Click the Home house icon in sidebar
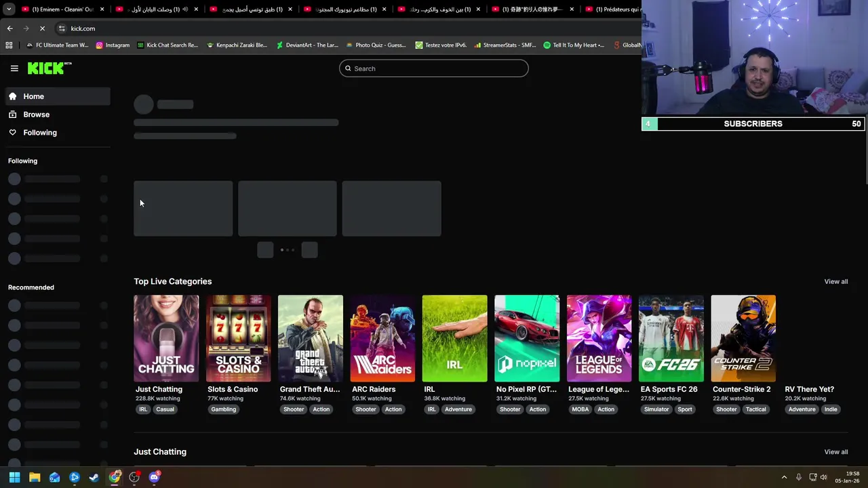This screenshot has width=868, height=488. pyautogui.click(x=12, y=96)
